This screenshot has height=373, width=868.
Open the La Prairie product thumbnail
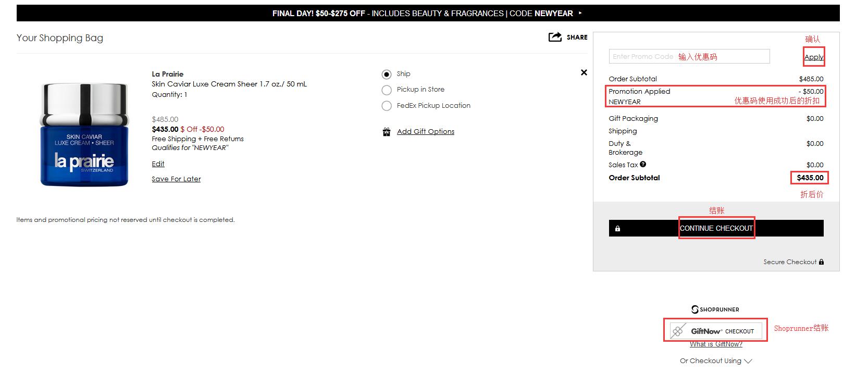click(84, 134)
